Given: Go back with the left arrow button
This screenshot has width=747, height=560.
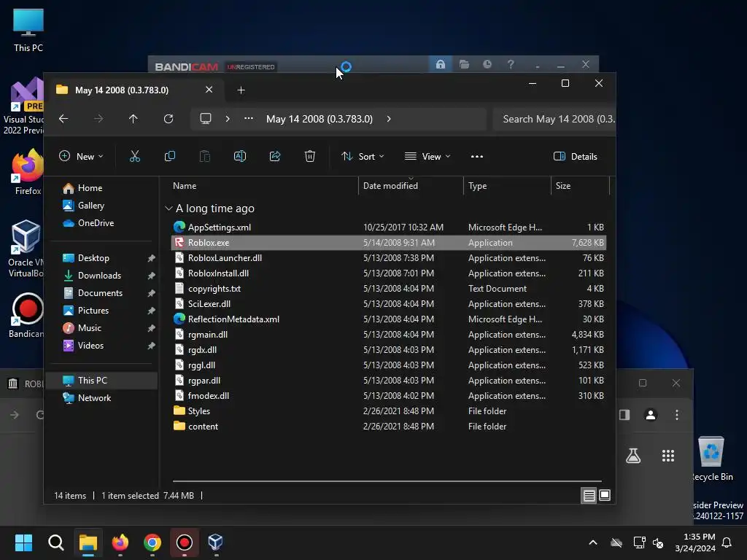Looking at the screenshot, I should [63, 119].
